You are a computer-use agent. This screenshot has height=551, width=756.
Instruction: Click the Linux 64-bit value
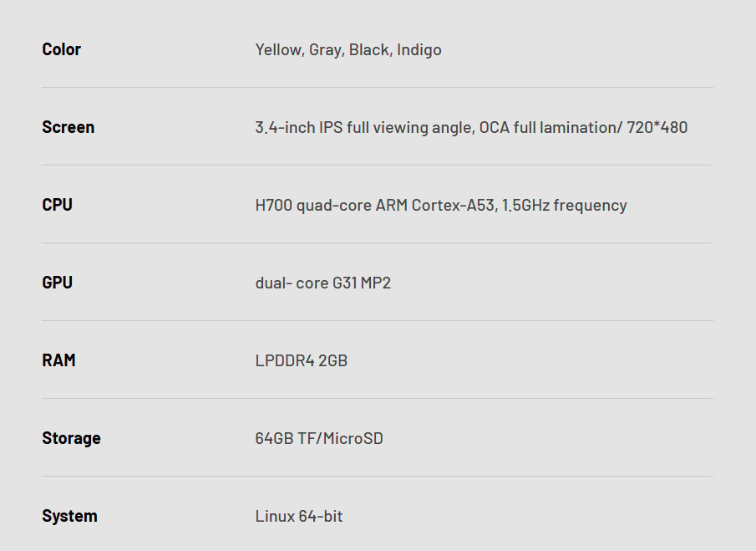click(x=298, y=517)
